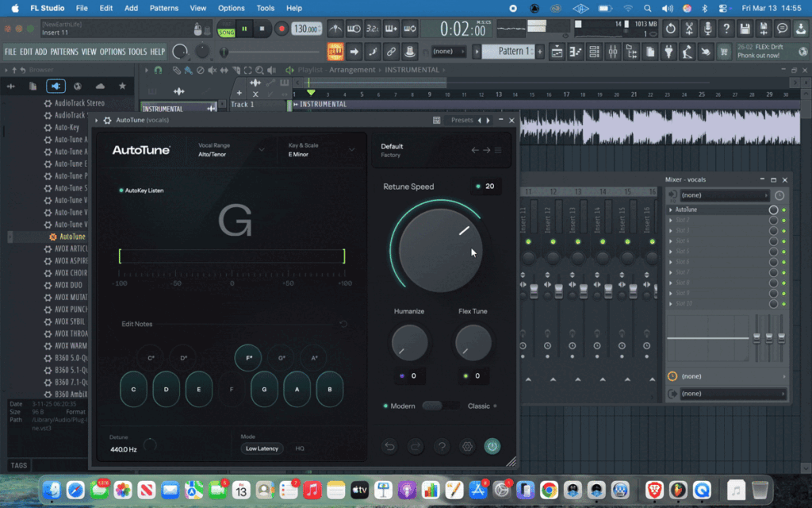Open the Presets menu in plugin title bar
This screenshot has width=812, height=508.
coord(462,121)
